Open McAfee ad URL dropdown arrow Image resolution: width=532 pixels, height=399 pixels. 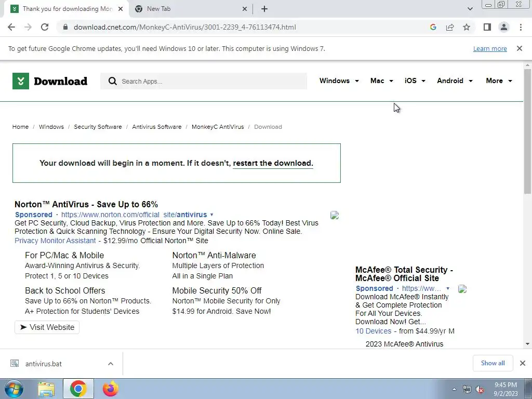(448, 288)
